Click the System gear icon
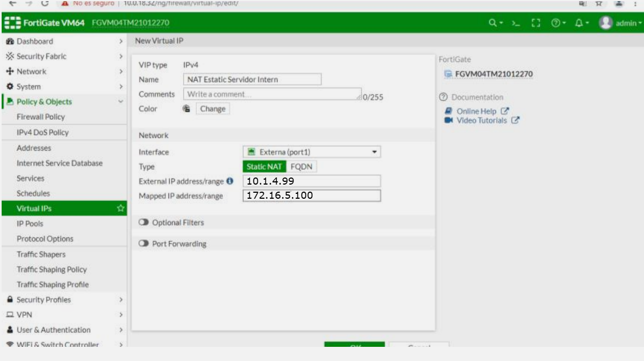Screen dimensions: 644x361 click(x=10, y=87)
